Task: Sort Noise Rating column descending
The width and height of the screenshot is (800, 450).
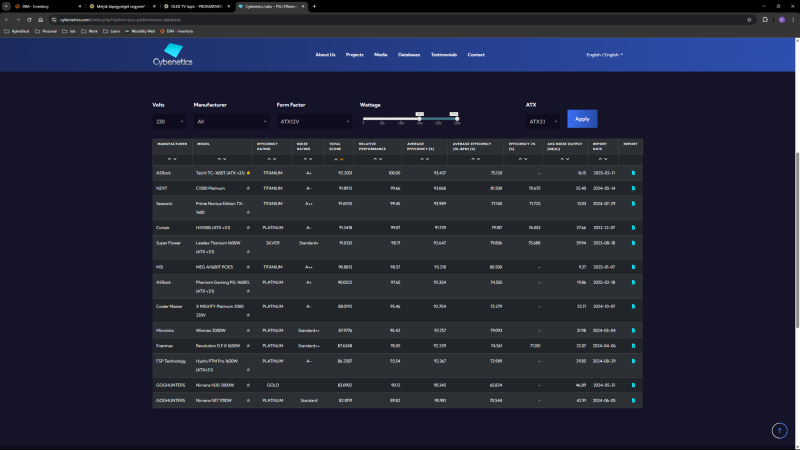Action: tap(310, 159)
